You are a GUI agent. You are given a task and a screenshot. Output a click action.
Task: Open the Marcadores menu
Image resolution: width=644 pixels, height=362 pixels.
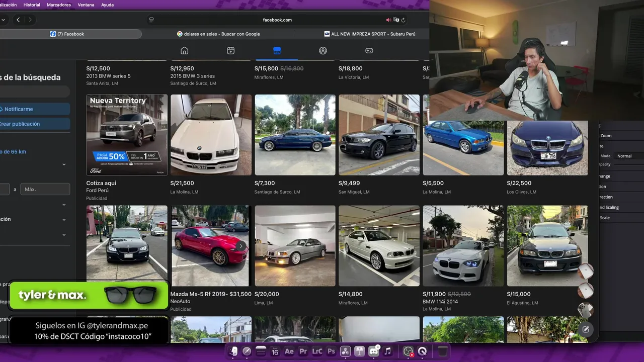coord(59,5)
